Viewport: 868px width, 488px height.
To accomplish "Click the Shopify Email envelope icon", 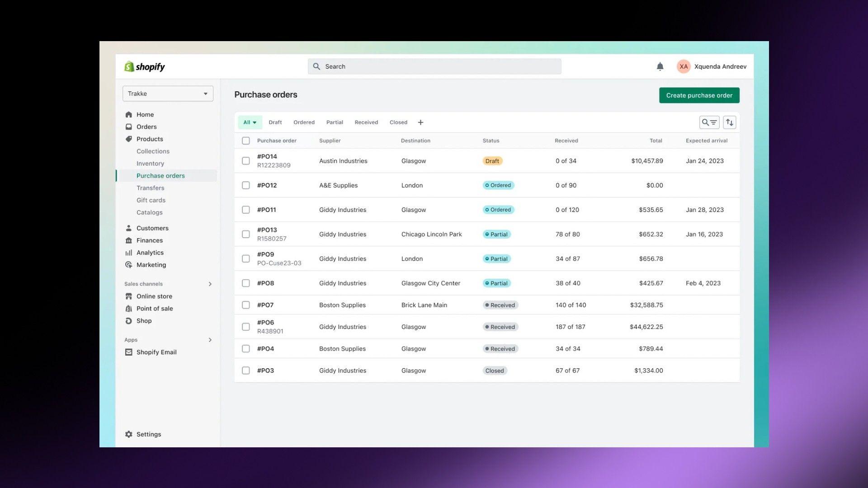I will pos(129,352).
